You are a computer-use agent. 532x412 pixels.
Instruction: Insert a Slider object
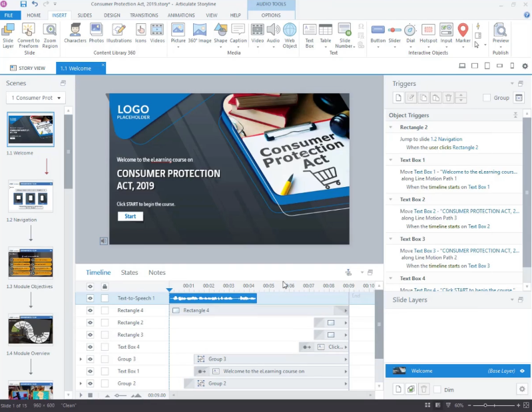(395, 35)
